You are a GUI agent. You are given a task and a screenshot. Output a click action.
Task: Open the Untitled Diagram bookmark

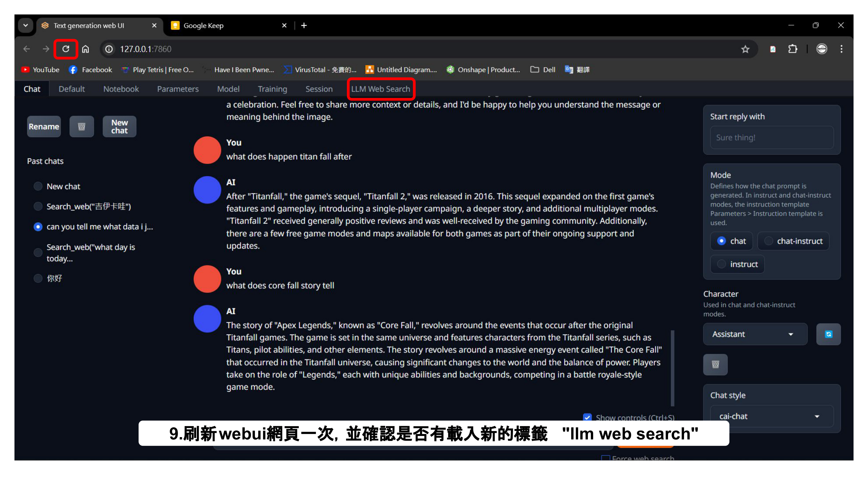[x=401, y=70]
